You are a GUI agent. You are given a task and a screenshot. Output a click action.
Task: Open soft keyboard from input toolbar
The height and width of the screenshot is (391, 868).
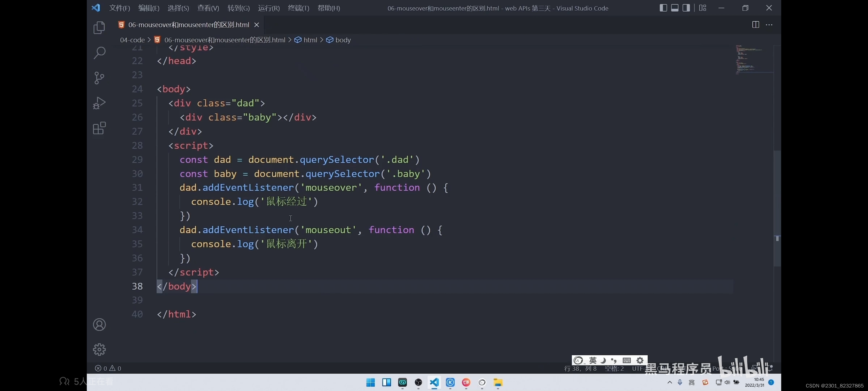pos(627,360)
